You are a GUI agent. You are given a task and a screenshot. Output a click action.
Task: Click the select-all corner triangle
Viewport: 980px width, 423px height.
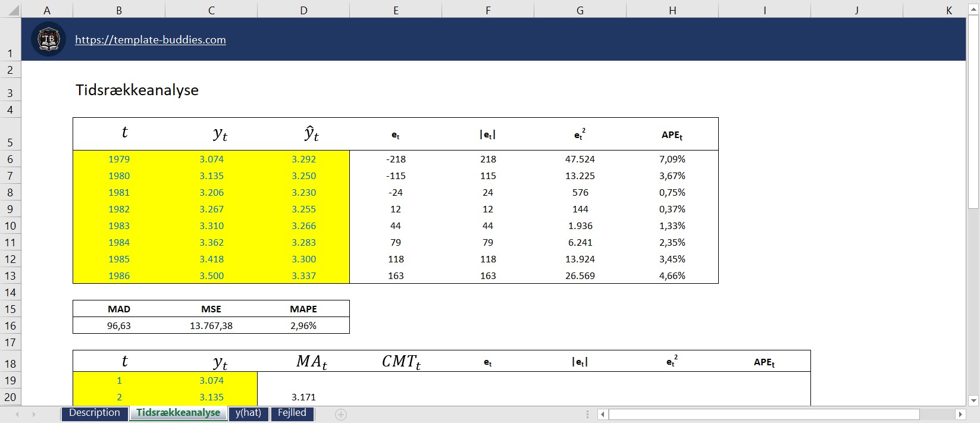tap(11, 10)
